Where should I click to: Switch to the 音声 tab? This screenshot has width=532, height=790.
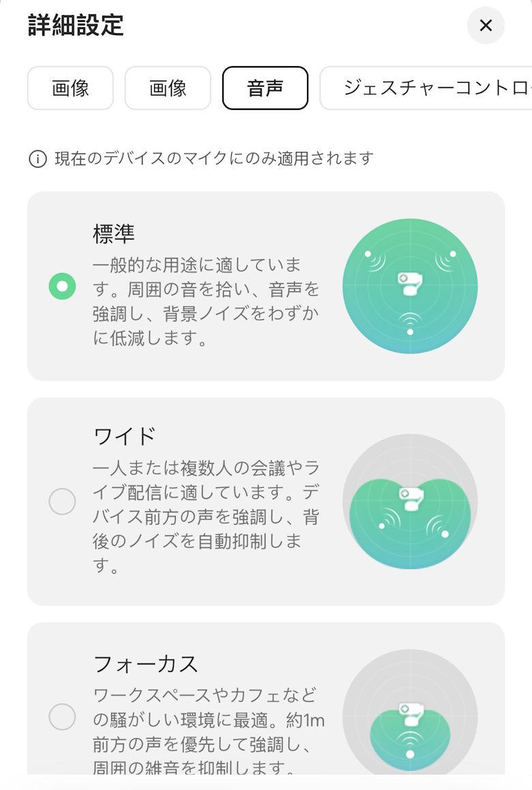tap(265, 88)
